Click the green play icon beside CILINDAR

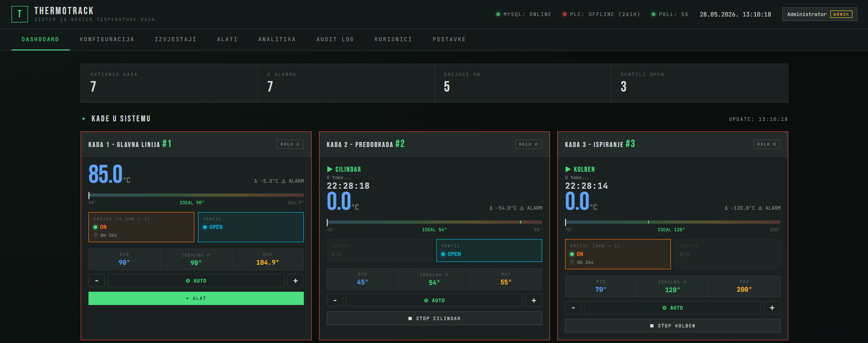coord(330,169)
